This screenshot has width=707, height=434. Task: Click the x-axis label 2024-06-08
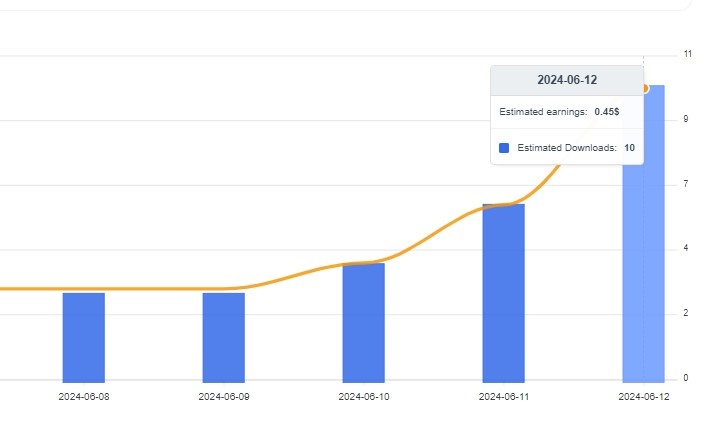[x=84, y=397]
